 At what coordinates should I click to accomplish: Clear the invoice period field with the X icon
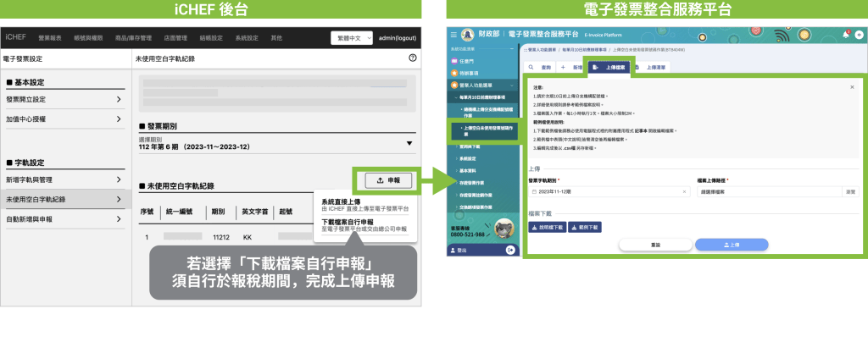684,192
